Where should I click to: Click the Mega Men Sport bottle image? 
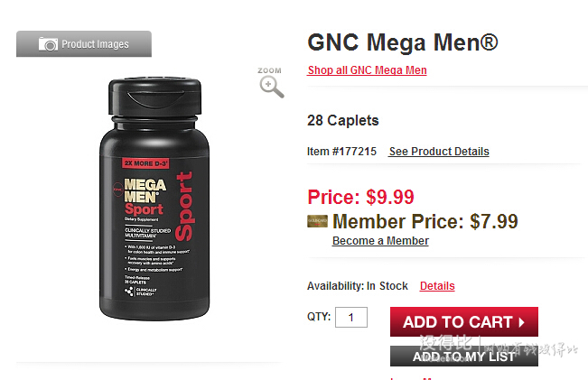click(154, 199)
